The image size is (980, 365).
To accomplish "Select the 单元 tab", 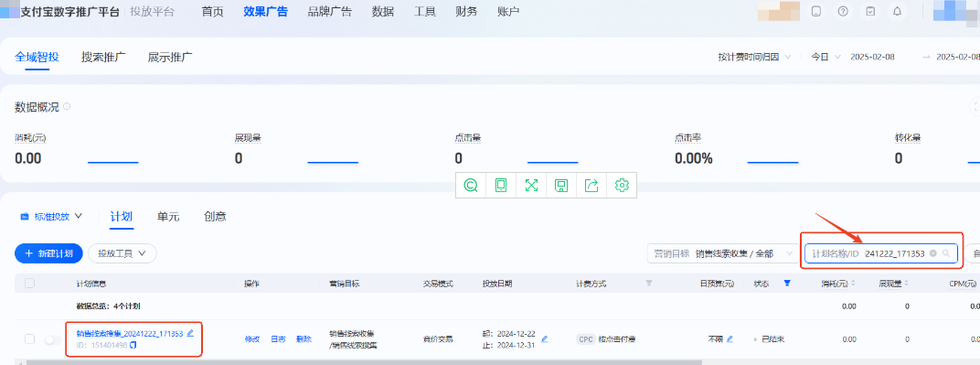I will pos(168,217).
